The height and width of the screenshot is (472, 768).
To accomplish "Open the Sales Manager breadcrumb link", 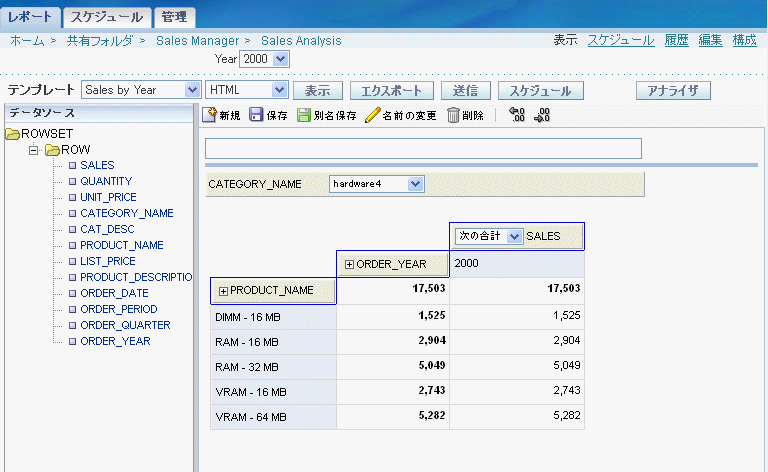I will coord(197,41).
